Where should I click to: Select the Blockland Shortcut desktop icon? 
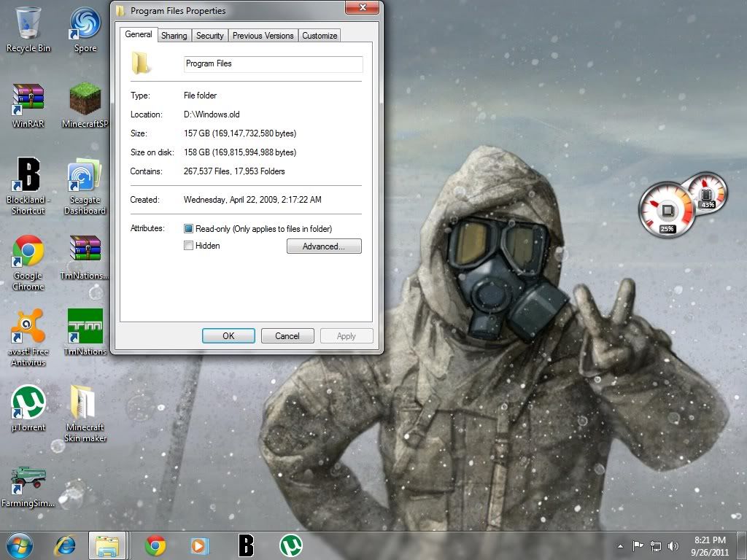tap(28, 186)
